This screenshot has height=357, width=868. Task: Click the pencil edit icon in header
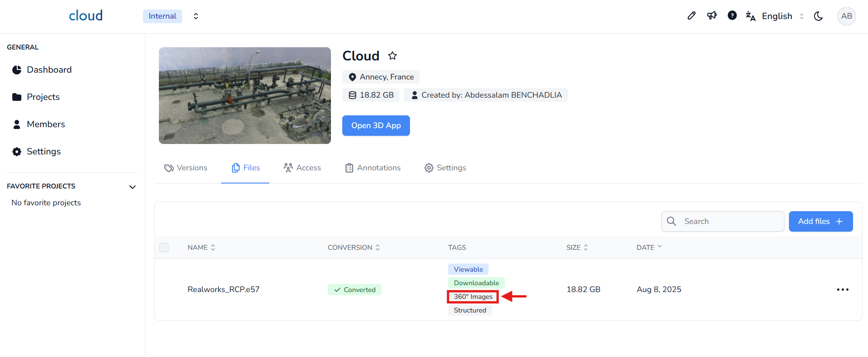pyautogui.click(x=691, y=16)
